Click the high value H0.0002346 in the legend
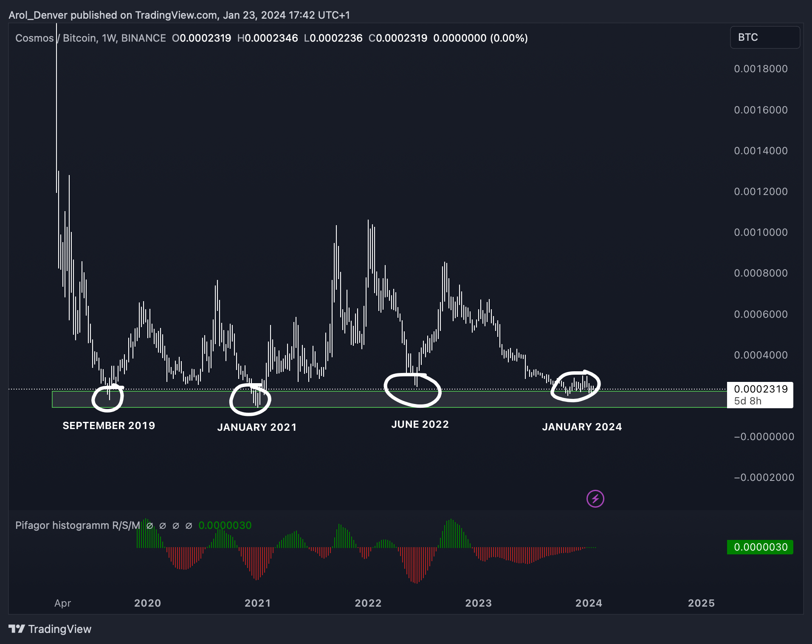Viewport: 812px width, 644px height. pyautogui.click(x=268, y=38)
